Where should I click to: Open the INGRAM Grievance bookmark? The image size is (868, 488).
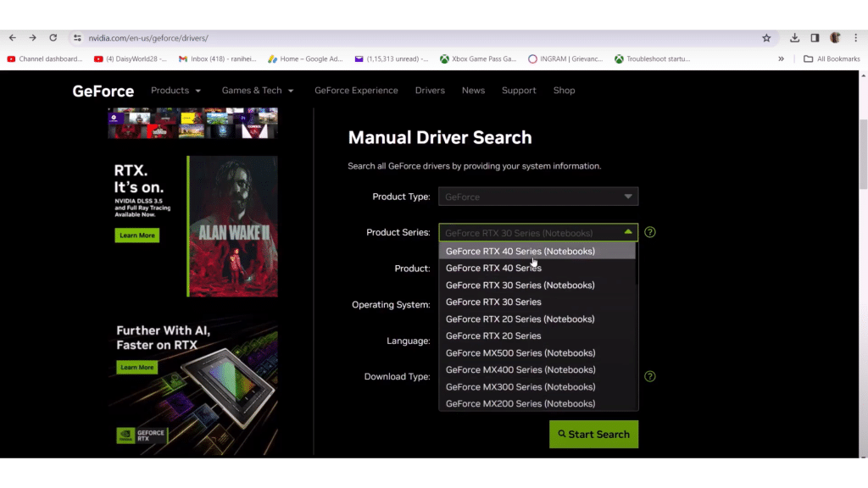(565, 58)
